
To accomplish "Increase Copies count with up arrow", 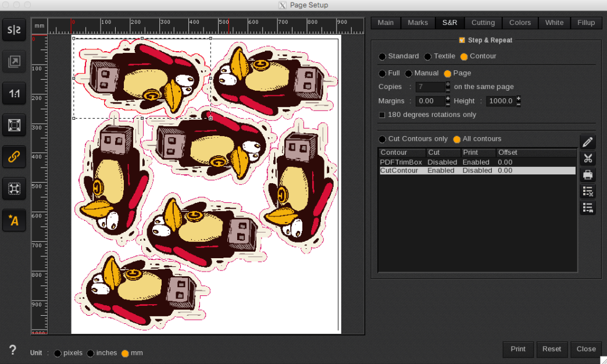I will pyautogui.click(x=448, y=84).
